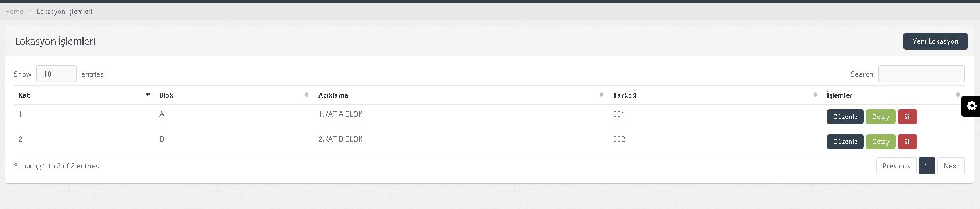Edit the 2.KAT B BLOK row with Düzenle
Viewport: 980px width, 209px height.
pos(845,142)
